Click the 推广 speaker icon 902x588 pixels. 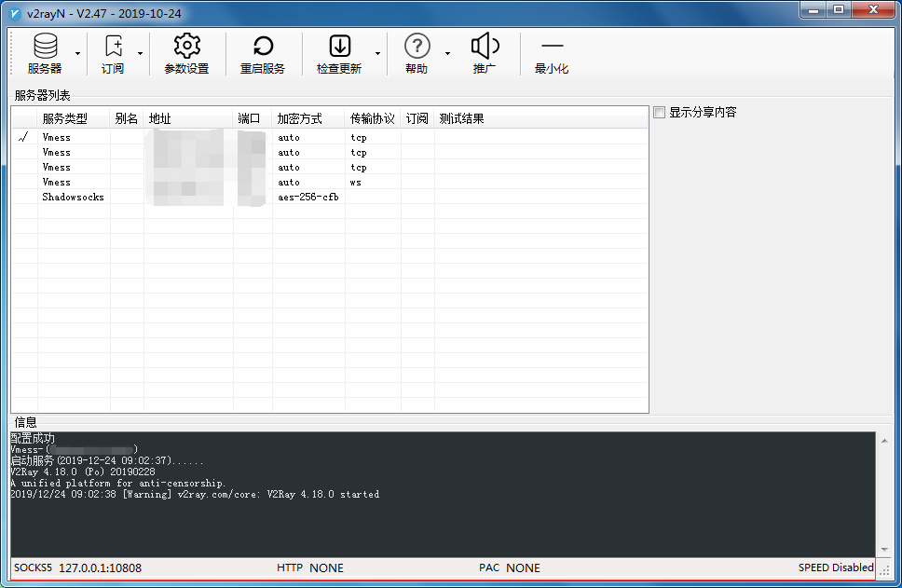485,46
